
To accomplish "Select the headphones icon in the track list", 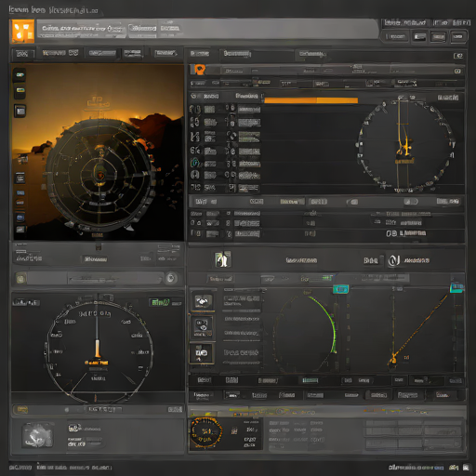I will point(194,175).
